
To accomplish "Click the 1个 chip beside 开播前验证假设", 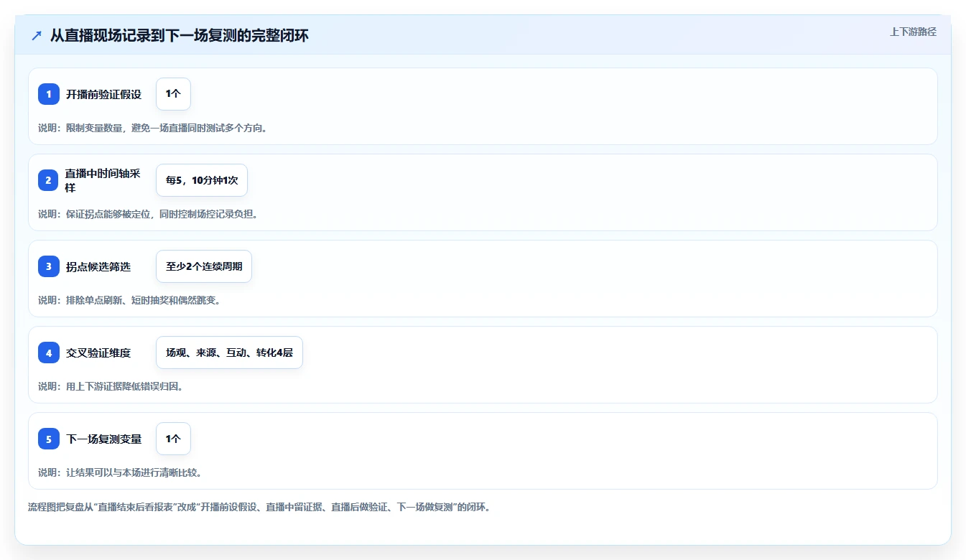I will coord(173,94).
